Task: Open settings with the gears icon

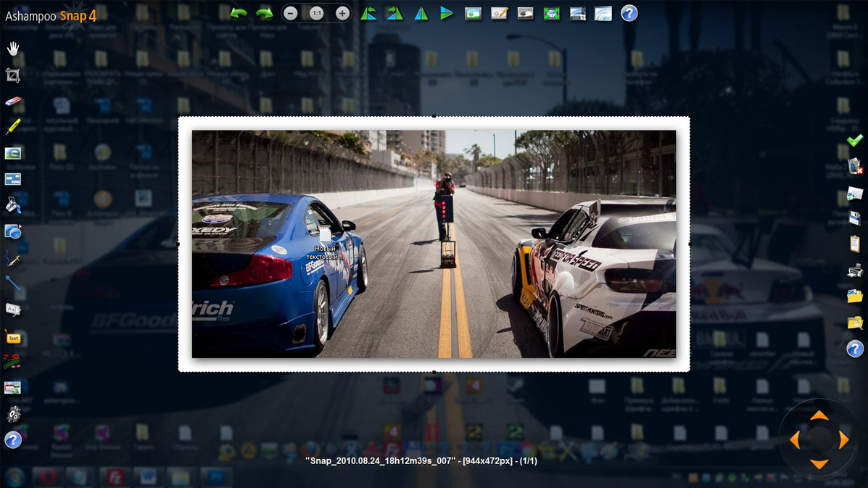Action: (13, 414)
